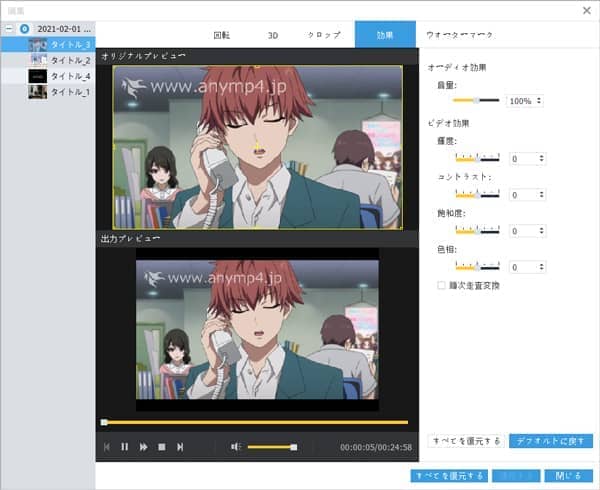Screen dimensions: 600x490
Task: Stop the video playback
Action: (x=162, y=447)
